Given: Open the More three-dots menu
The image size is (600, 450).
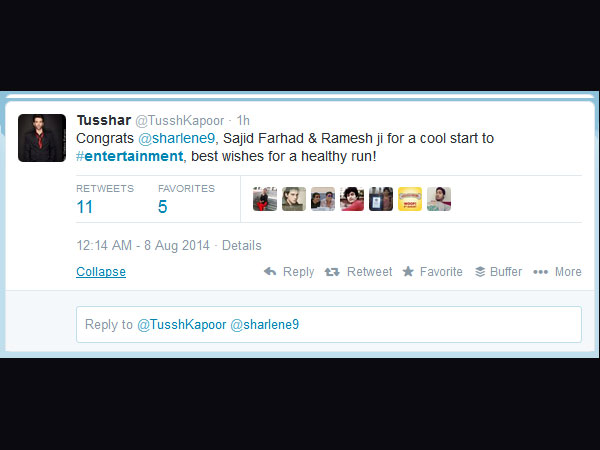Looking at the screenshot, I should 540,272.
